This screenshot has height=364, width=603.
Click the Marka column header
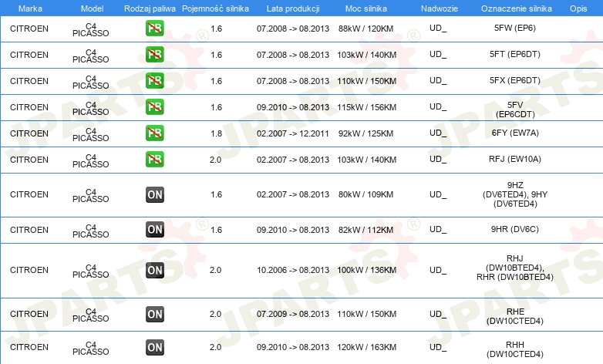pos(30,8)
